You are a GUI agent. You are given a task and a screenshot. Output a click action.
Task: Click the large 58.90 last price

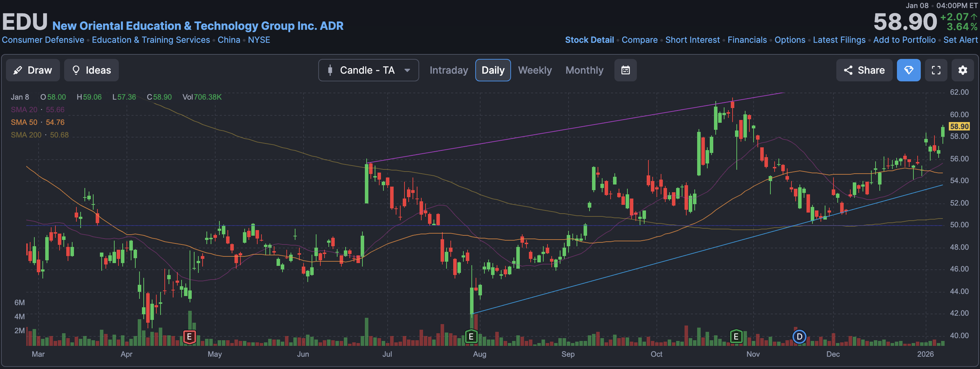(x=905, y=22)
